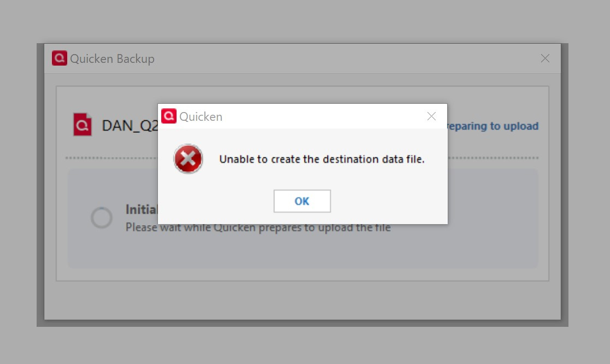Click the Quicken dialog title text

pyautogui.click(x=201, y=116)
